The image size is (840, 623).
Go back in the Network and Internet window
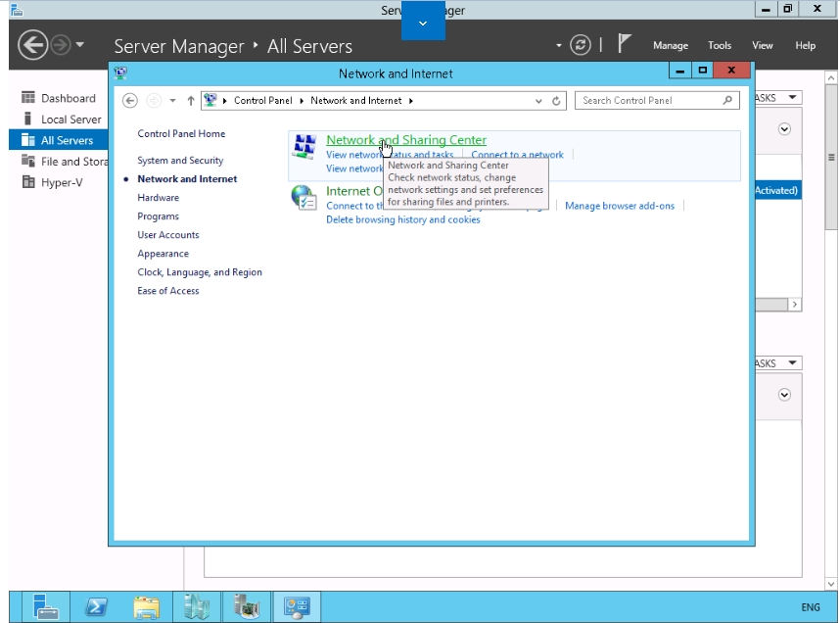[129, 101]
